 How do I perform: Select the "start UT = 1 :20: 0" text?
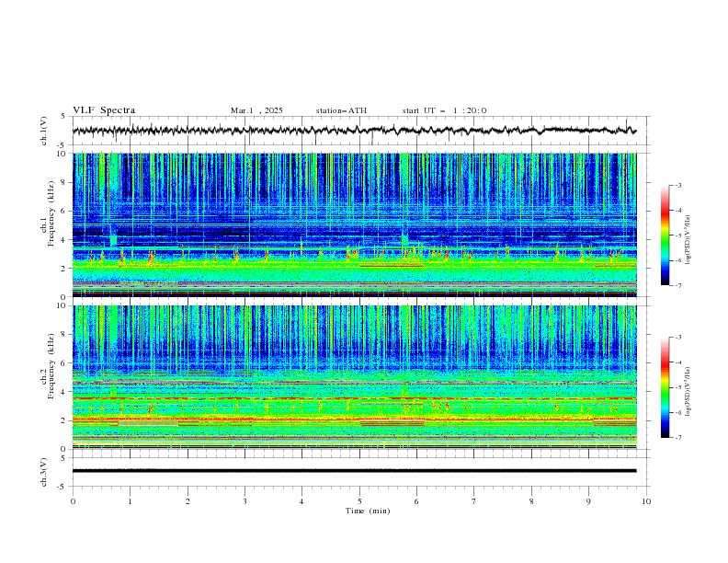(x=444, y=110)
